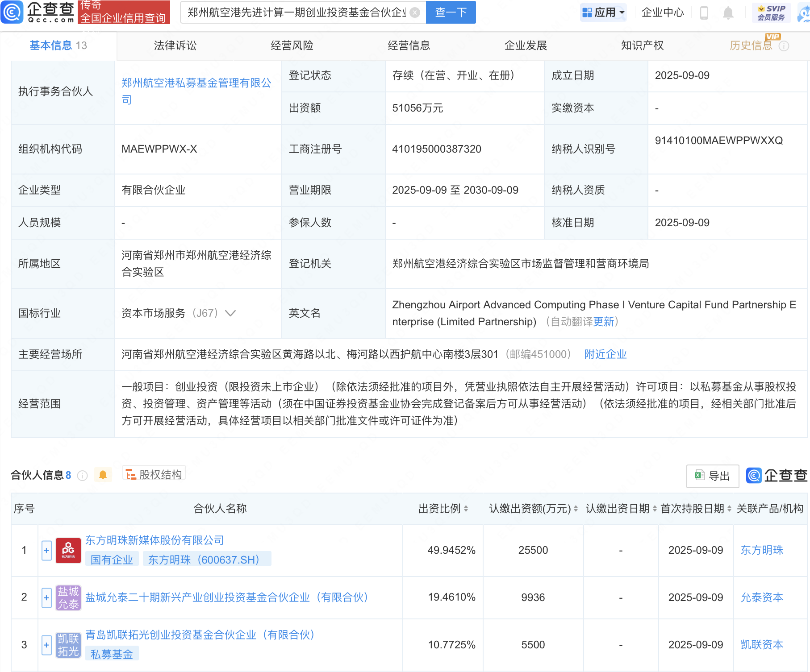Expand the 青岛凯联拓光 partner row
This screenshot has width=810, height=672.
click(x=46, y=645)
